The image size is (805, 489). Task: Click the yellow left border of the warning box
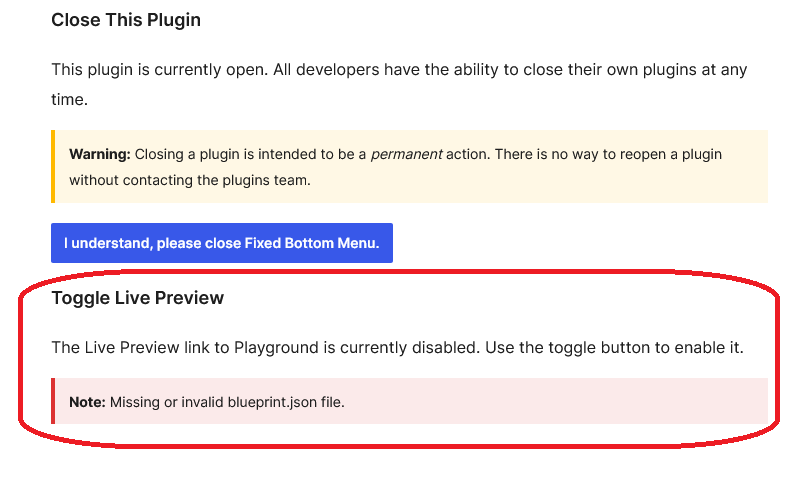53,166
